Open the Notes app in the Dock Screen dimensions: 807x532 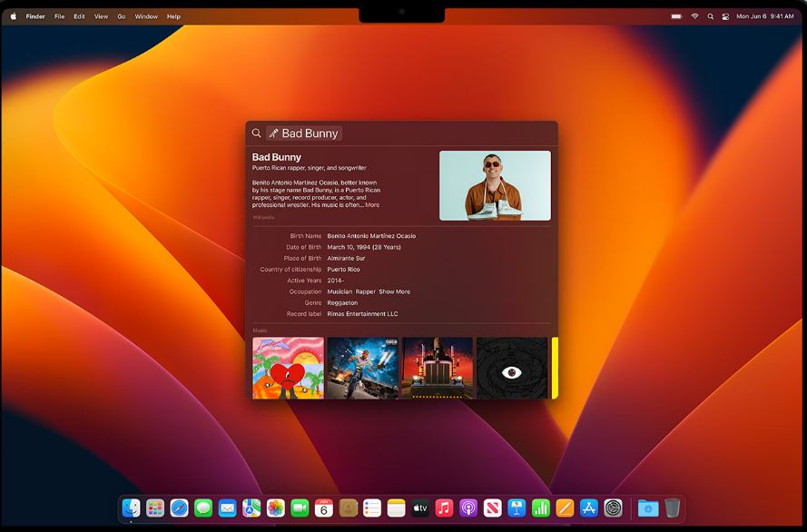[397, 508]
